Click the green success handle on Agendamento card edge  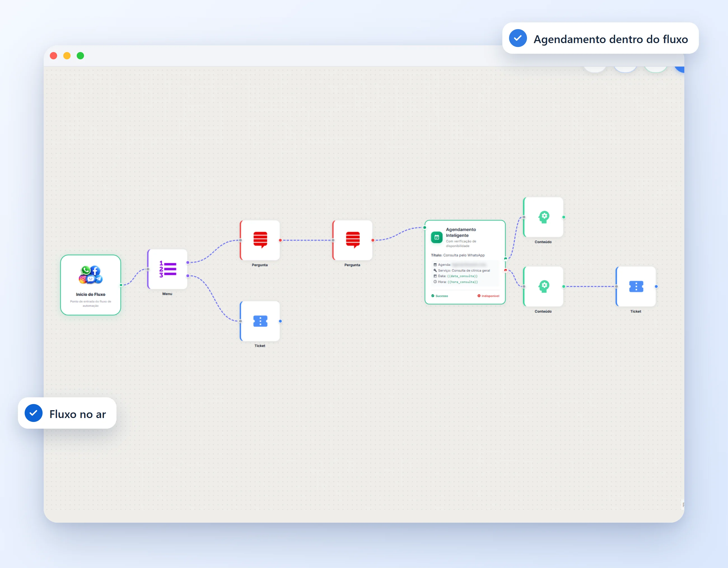tap(506, 259)
